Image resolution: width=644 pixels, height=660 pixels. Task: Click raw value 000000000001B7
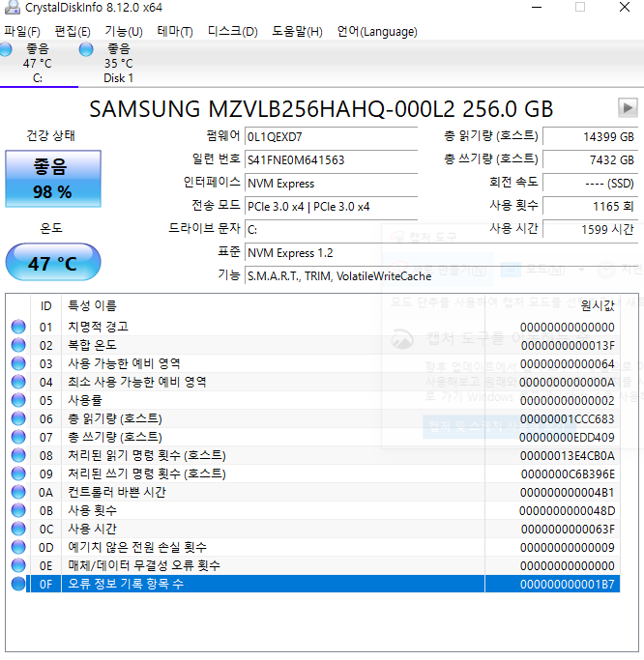click(x=567, y=585)
